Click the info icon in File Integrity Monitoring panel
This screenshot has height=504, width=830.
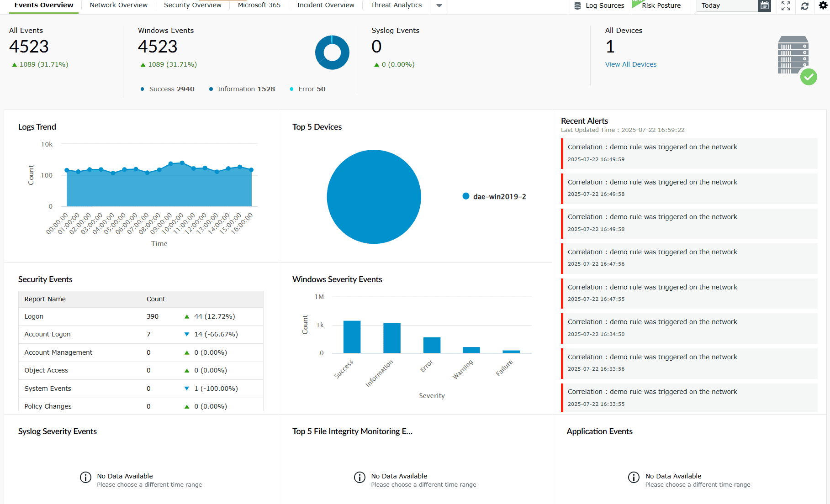(359, 477)
